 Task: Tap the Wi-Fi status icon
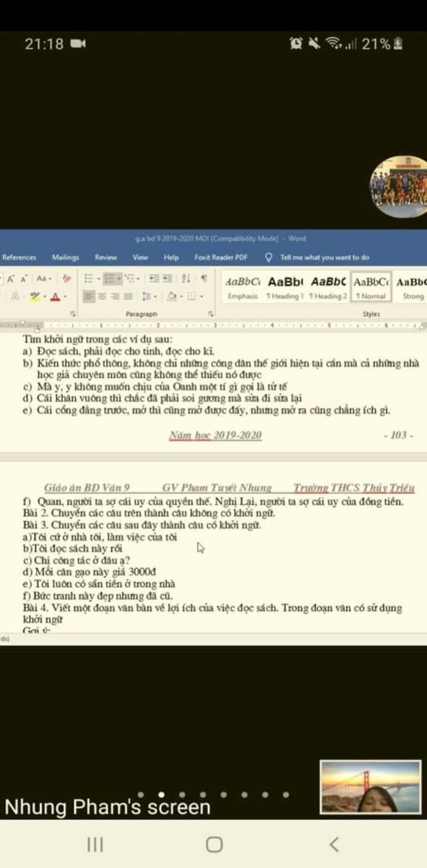tap(333, 43)
